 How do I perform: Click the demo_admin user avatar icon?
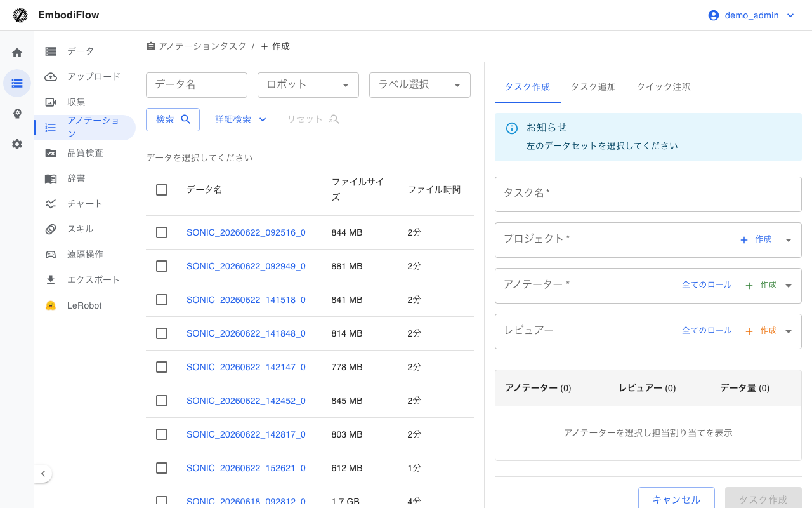714,15
